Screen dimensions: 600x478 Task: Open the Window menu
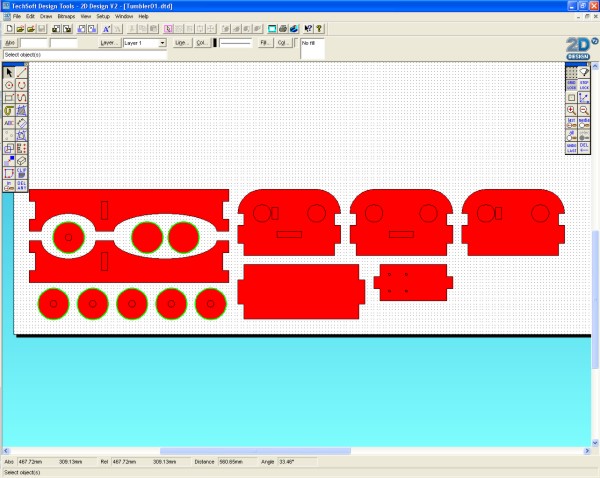(124, 16)
